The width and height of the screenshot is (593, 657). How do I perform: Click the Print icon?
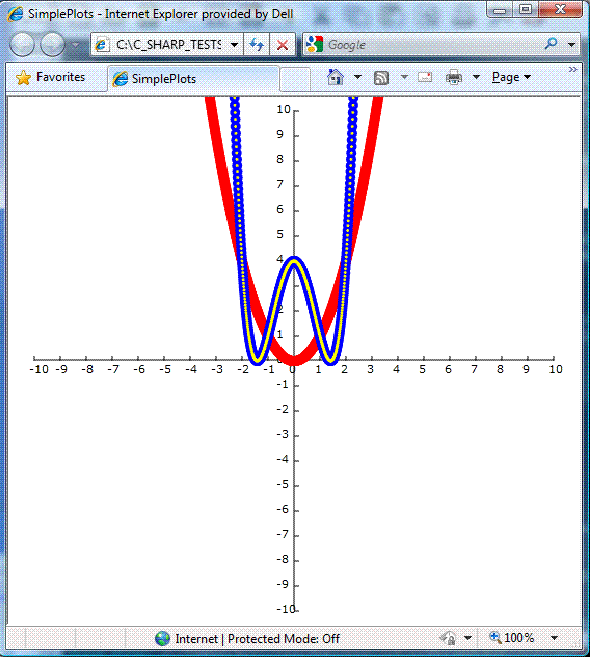click(x=454, y=78)
